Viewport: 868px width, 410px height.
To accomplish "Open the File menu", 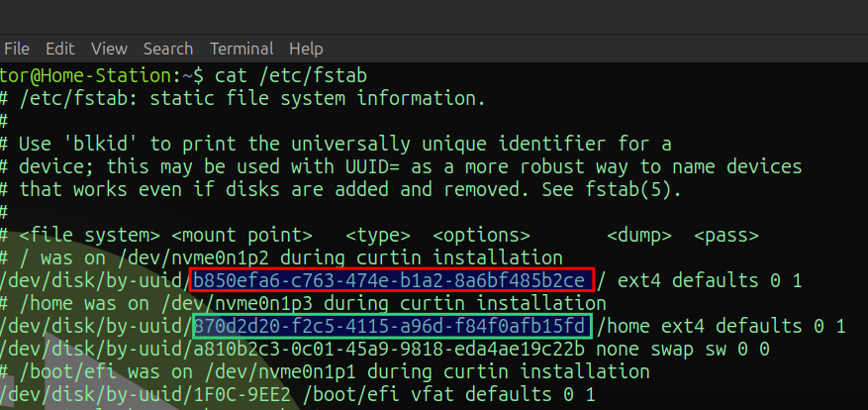I will click(x=16, y=49).
